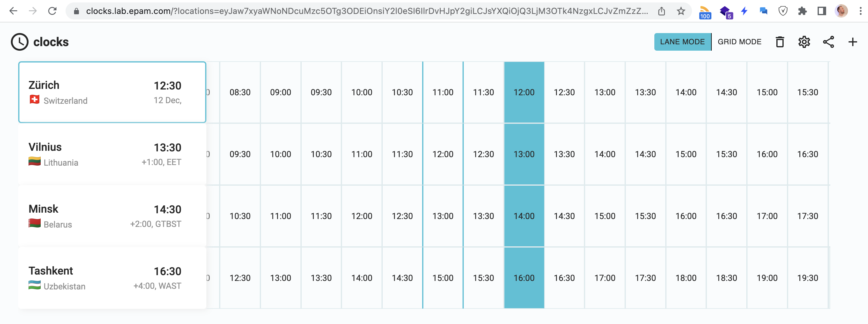The height and width of the screenshot is (324, 868).
Task: Open the browser extensions puzzle icon
Action: tap(802, 11)
